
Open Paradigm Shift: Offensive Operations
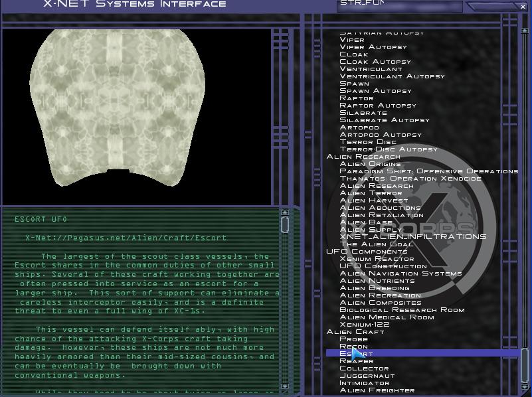[429, 171]
